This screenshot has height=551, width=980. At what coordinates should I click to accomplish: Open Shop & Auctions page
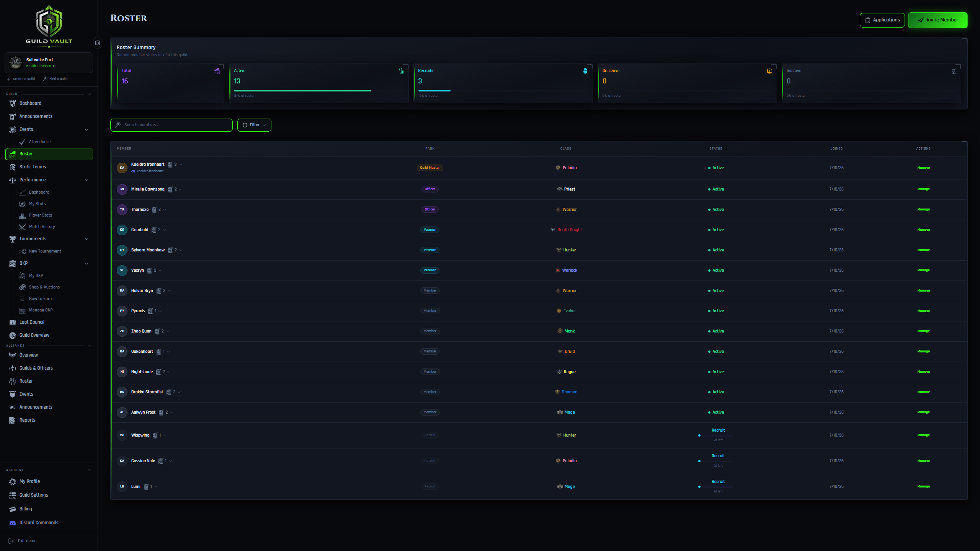(54, 287)
